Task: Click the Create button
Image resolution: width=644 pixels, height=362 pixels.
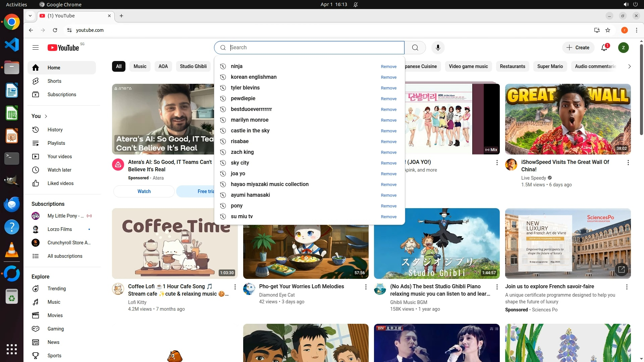Action: (578, 48)
